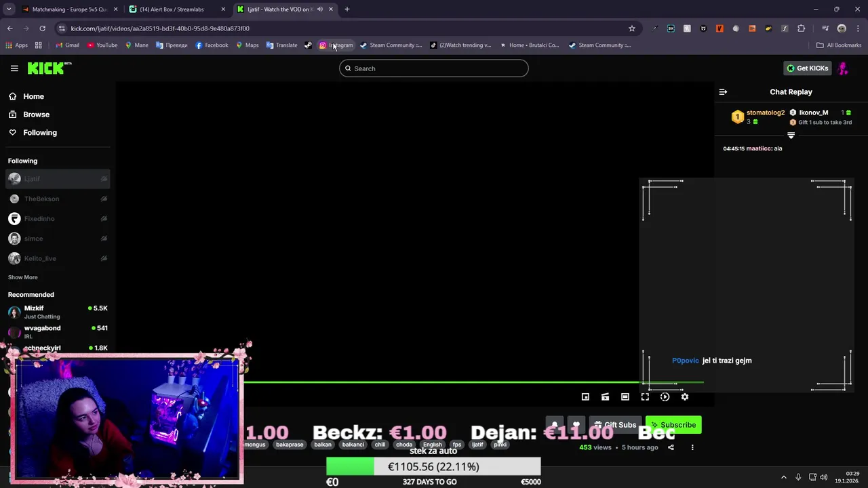Click the Ikonov_M gifter name
The height and width of the screenshot is (488, 868).
pyautogui.click(x=813, y=113)
